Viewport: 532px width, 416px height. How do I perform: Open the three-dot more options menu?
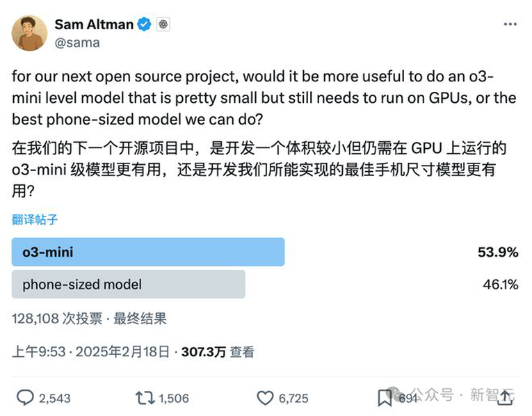point(510,24)
